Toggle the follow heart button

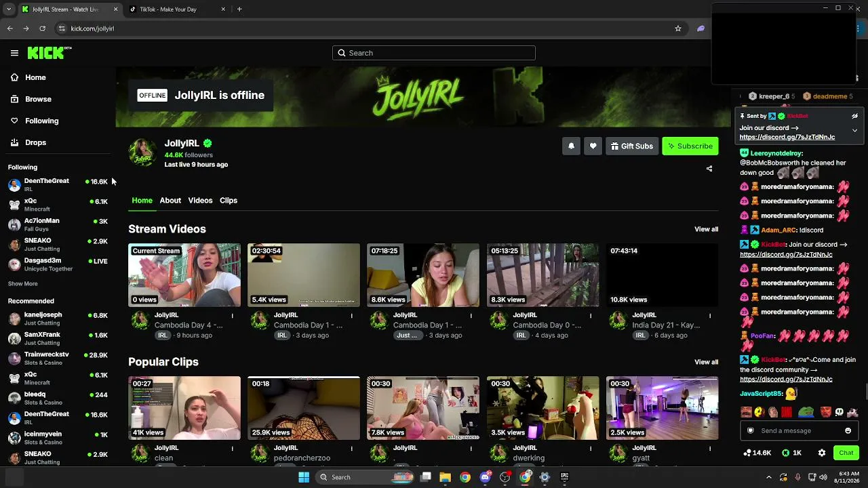point(593,146)
